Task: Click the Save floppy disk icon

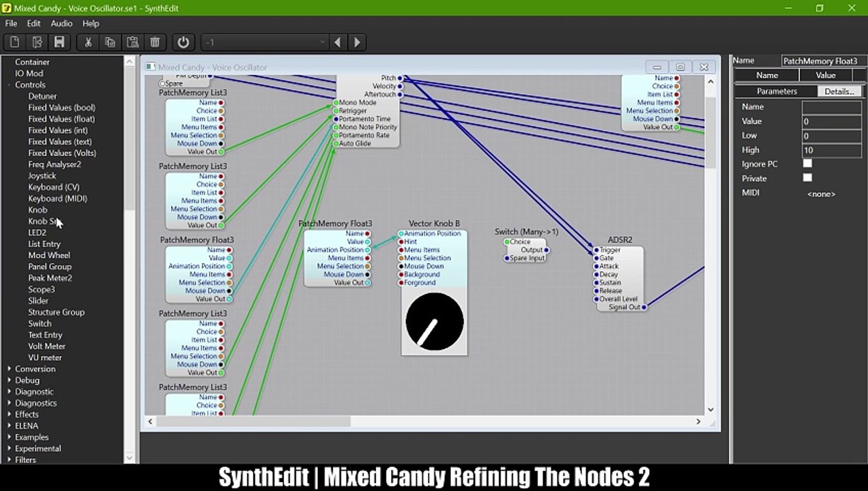Action: click(59, 42)
